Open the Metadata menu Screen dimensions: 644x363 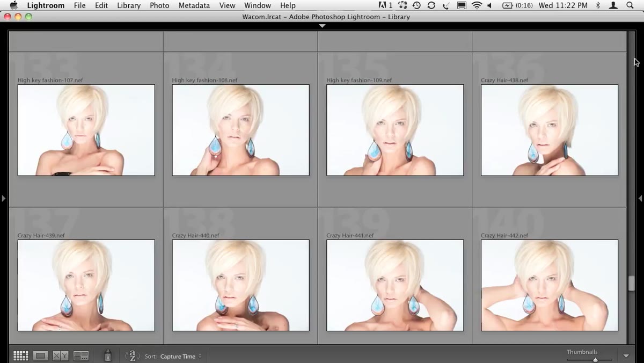pyautogui.click(x=194, y=5)
